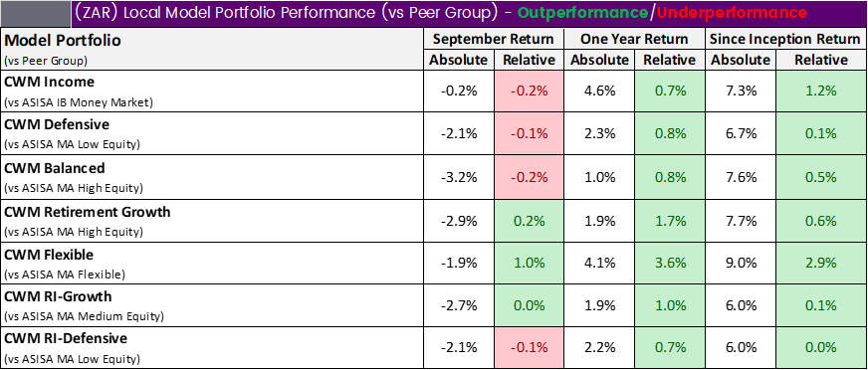868x370 pixels.
Task: Select the green 3.6% one-year relative cell
Action: tap(670, 264)
